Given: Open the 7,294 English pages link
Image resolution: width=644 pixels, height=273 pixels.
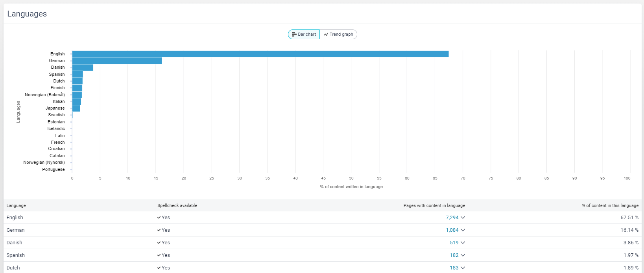Looking at the screenshot, I should point(452,218).
